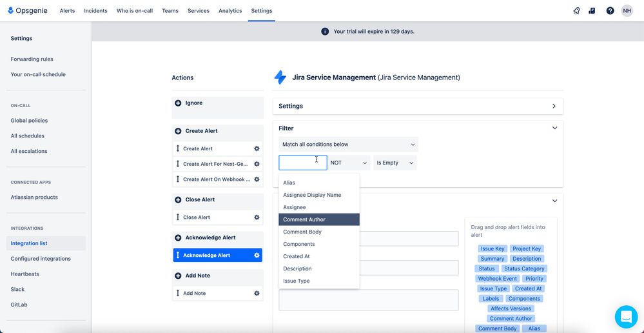Open the NOT operator dropdown

point(349,163)
